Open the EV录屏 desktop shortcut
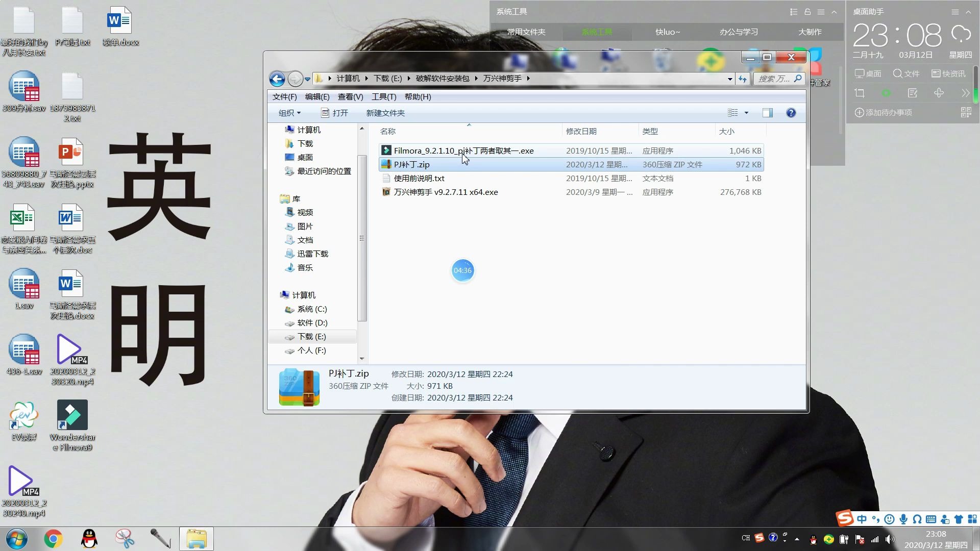The width and height of the screenshot is (980, 551). [x=24, y=421]
